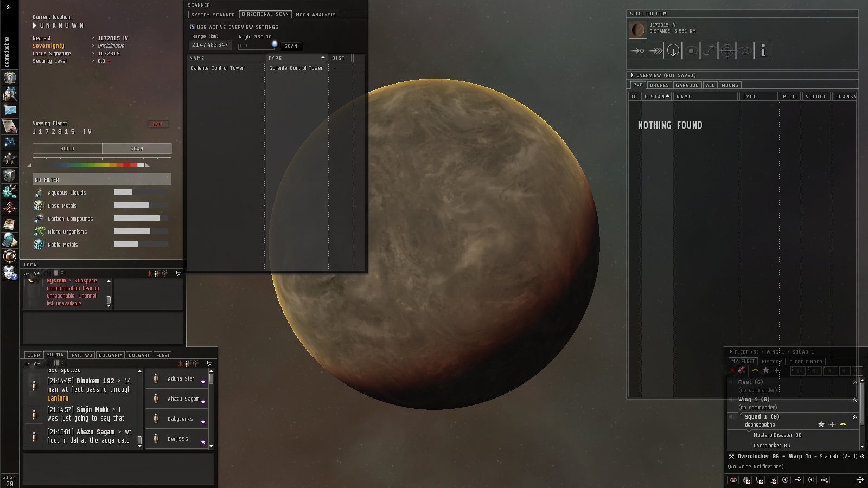The width and height of the screenshot is (868, 488).
Task: Click the Base Metals resource icon
Action: click(x=39, y=206)
